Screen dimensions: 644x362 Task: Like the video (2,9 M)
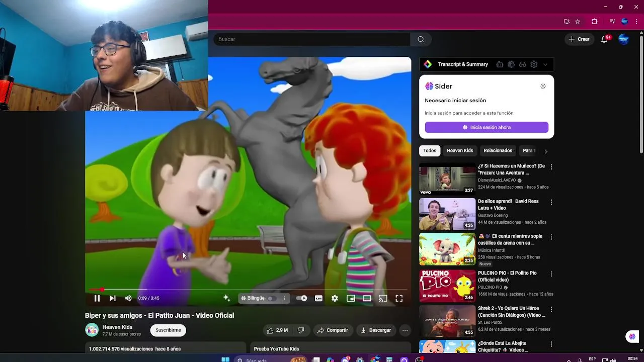pyautogui.click(x=277, y=330)
